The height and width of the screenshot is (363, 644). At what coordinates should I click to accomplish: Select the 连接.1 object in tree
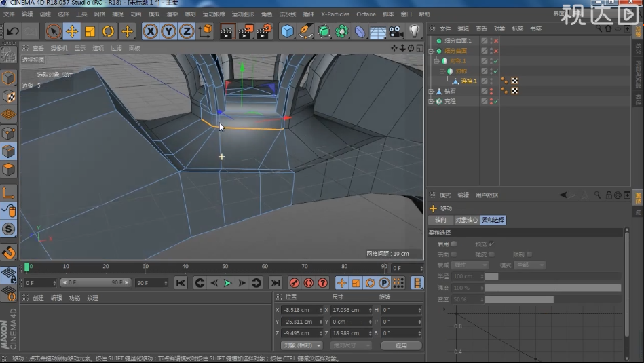coord(469,81)
